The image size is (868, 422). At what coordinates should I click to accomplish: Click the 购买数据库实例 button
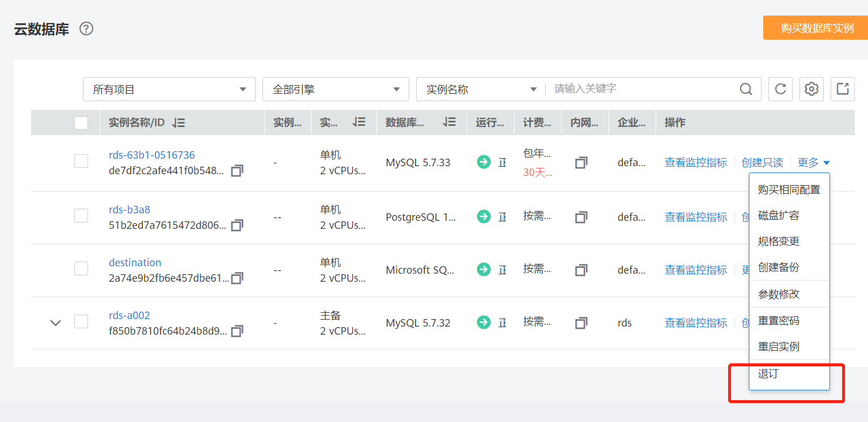816,28
